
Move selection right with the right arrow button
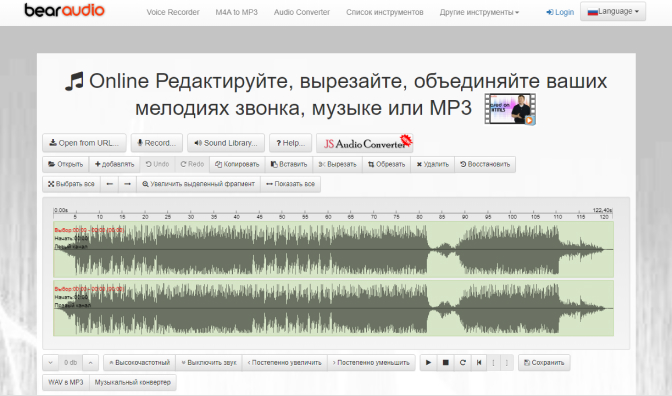pos(127,184)
